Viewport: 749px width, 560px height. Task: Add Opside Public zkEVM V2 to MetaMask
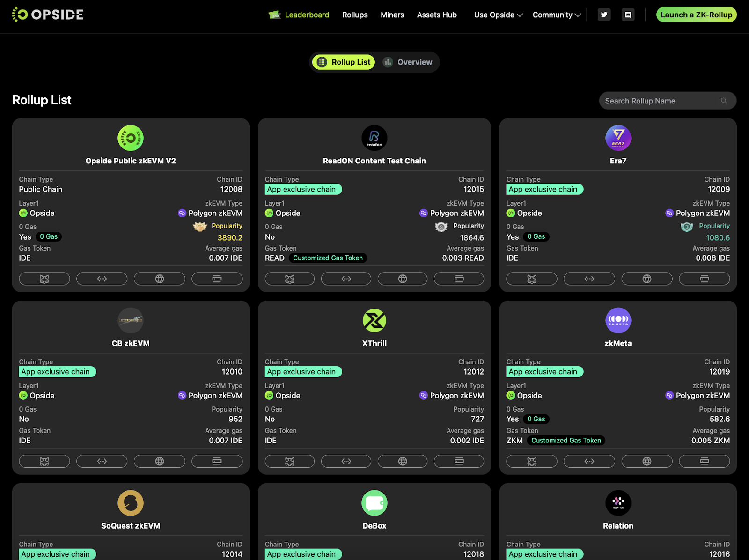pyautogui.click(x=44, y=279)
